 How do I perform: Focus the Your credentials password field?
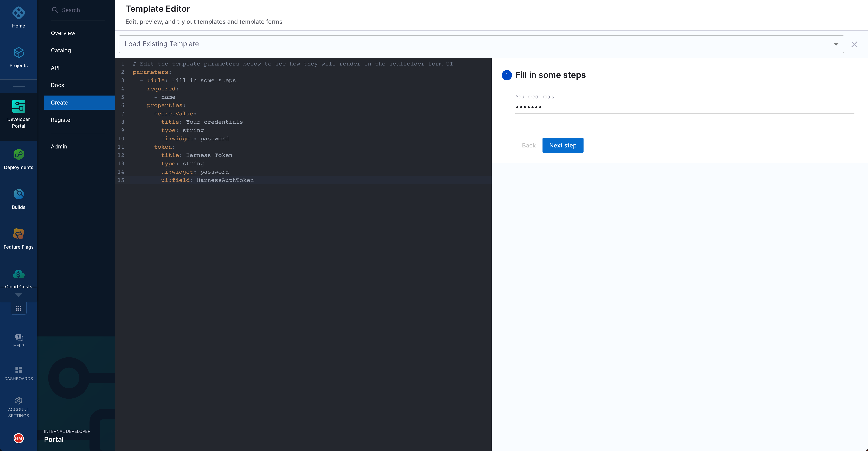coord(684,107)
